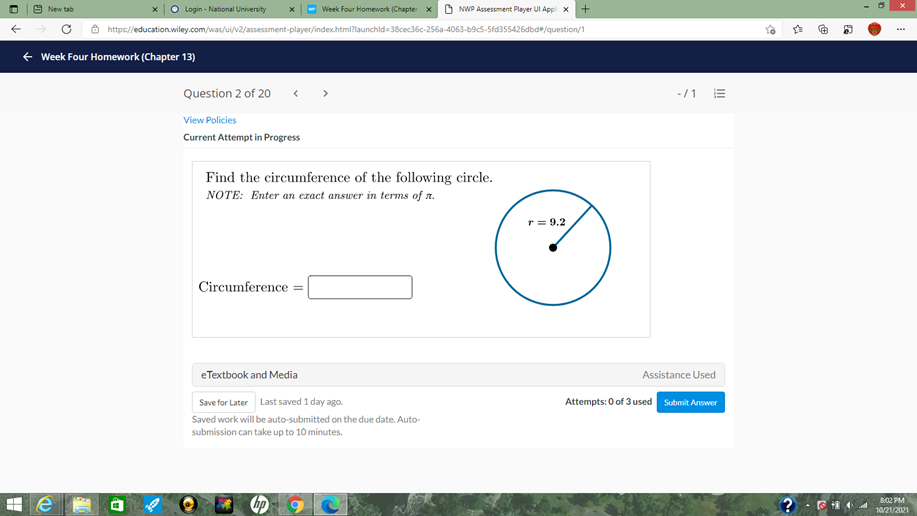Click the Attempts: 0 of 3 used text
This screenshot has width=917, height=516.
608,401
